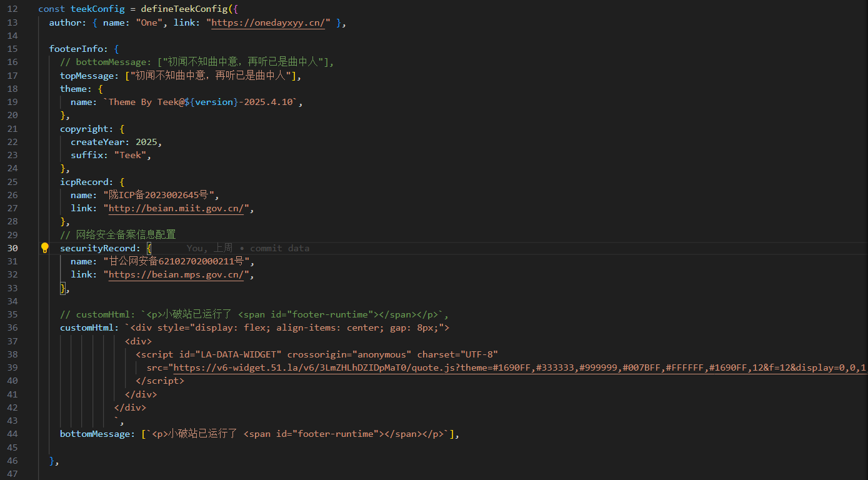This screenshot has width=868, height=480.
Task: Click the "topMessage" property key
Action: (x=87, y=76)
